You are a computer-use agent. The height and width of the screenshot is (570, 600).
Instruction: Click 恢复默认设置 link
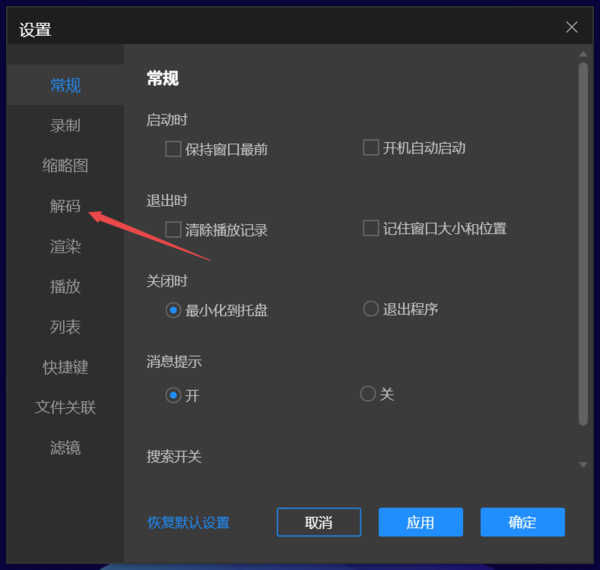[x=189, y=523]
